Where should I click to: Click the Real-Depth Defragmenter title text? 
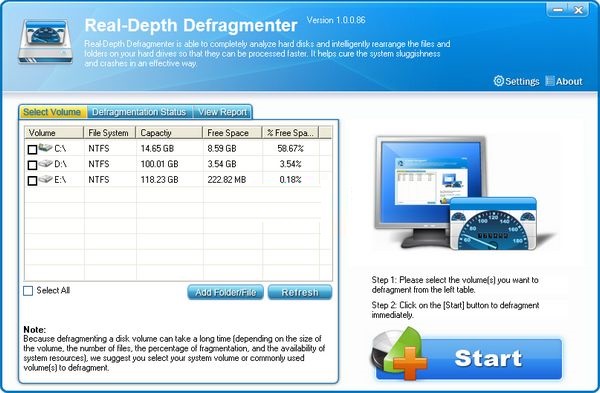pos(191,26)
